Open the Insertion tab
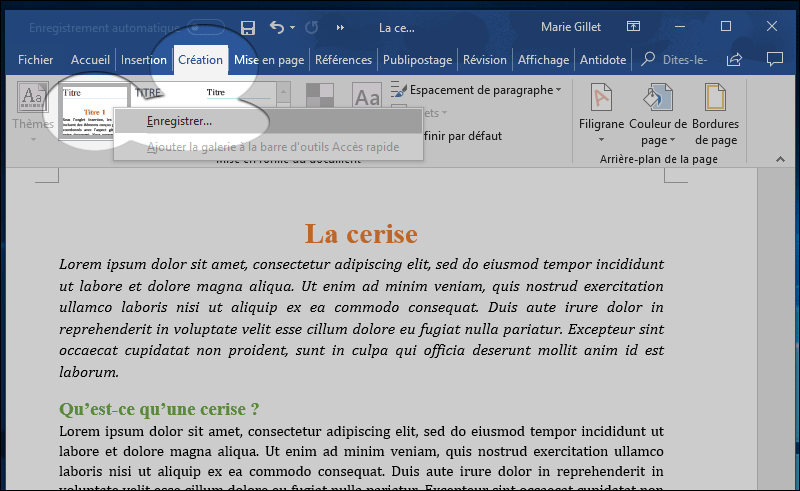Viewport: 800px width, 491px height. 144,60
